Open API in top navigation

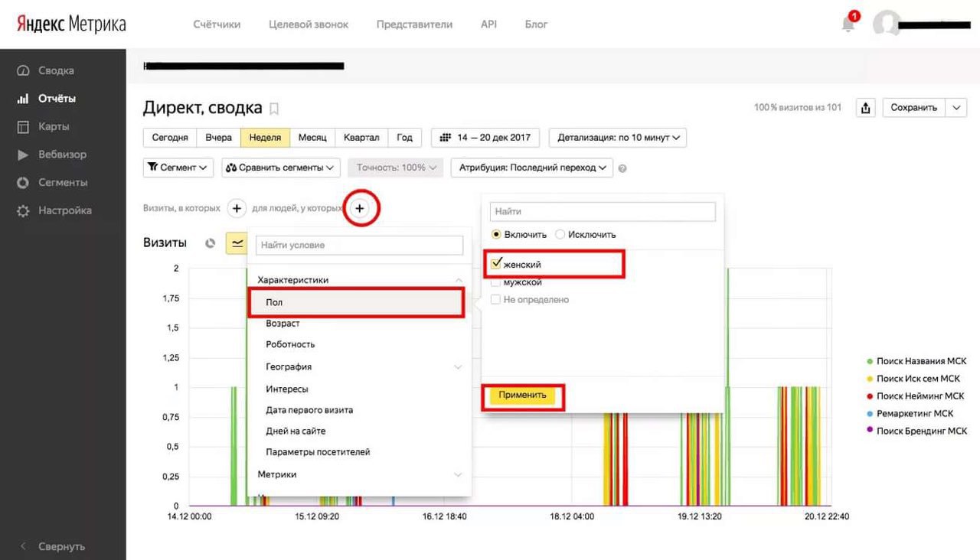pos(488,24)
